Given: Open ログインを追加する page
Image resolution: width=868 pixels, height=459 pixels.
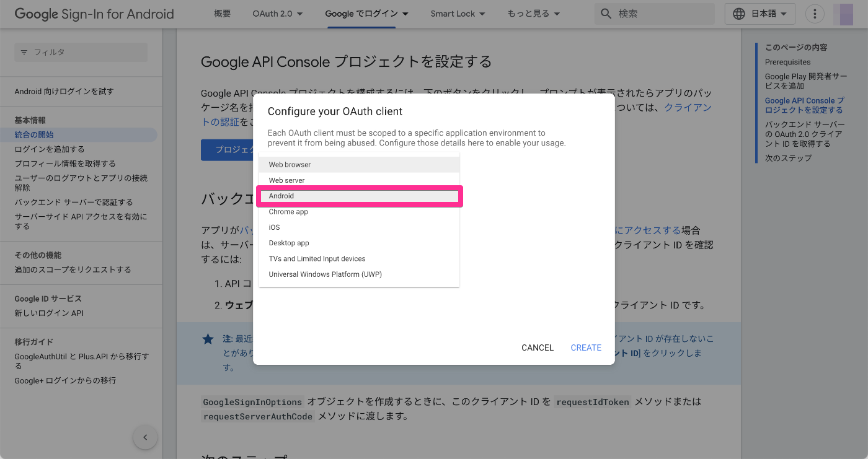Looking at the screenshot, I should coord(50,149).
